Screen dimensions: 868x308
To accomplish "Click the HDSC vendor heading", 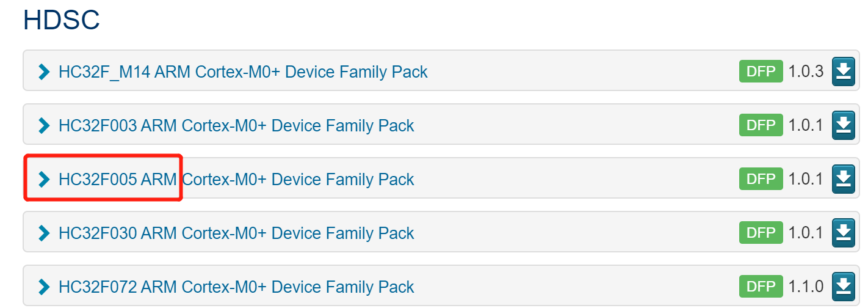I will click(x=61, y=20).
